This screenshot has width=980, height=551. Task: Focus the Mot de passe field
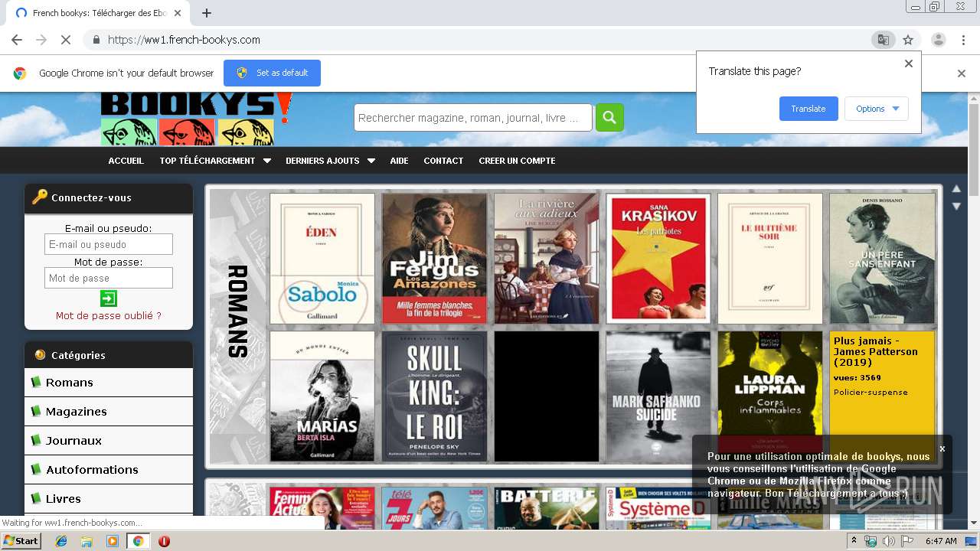[x=109, y=278]
